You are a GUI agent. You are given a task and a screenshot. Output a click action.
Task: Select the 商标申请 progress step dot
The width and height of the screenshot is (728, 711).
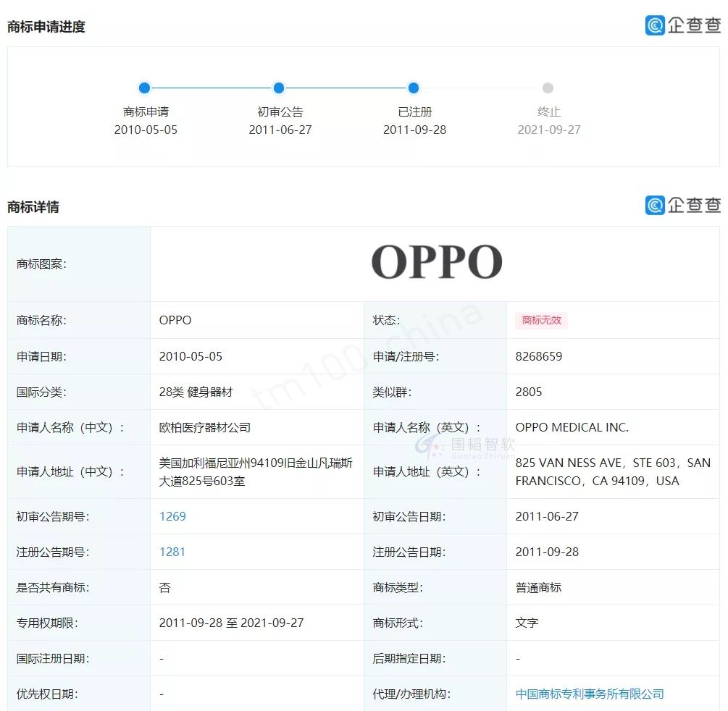(x=144, y=88)
